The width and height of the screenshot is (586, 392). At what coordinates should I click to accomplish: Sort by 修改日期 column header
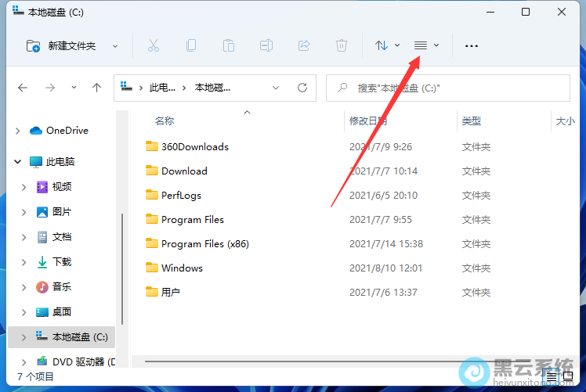(368, 121)
